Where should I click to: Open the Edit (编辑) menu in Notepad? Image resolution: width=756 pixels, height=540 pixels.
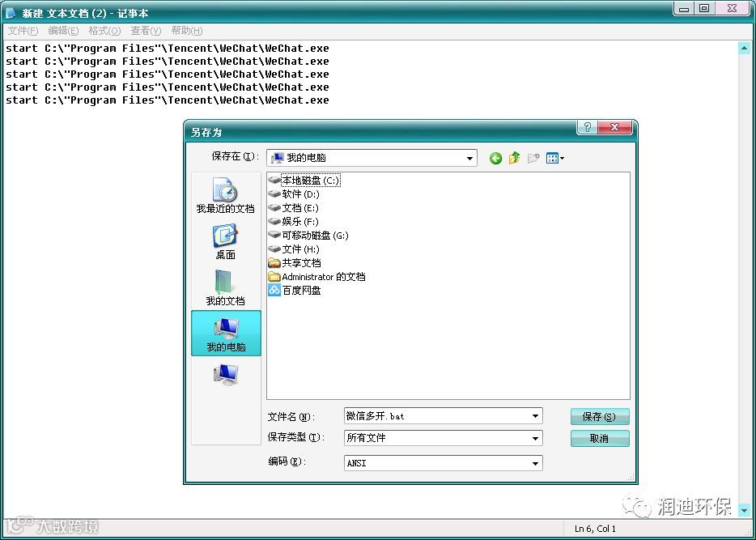[x=63, y=31]
